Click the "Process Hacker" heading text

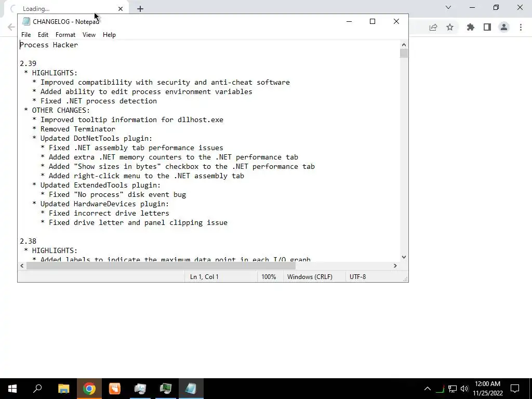[x=49, y=45]
